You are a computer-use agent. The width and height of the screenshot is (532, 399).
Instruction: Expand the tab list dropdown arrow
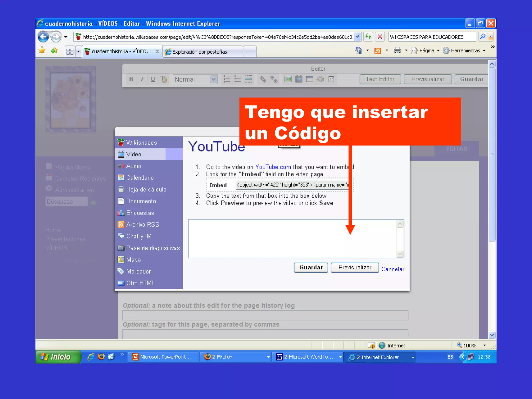coord(78,51)
